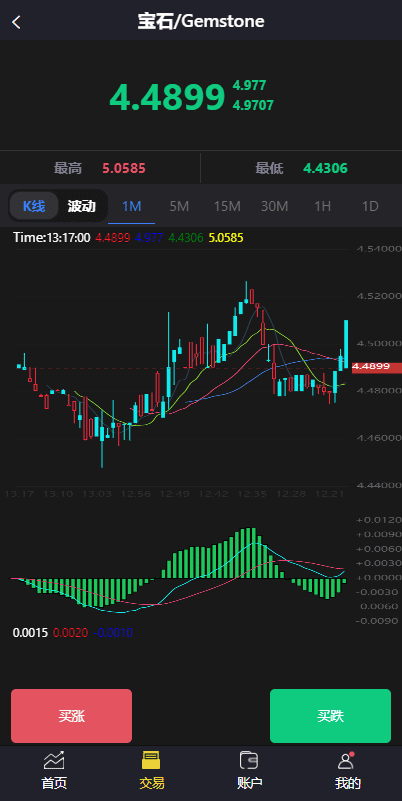
Task: Select the 15M timeframe tab
Action: [x=227, y=206]
